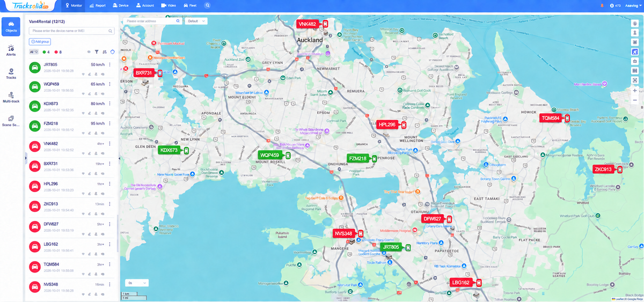Switch to the Fleet tab

(191, 5)
